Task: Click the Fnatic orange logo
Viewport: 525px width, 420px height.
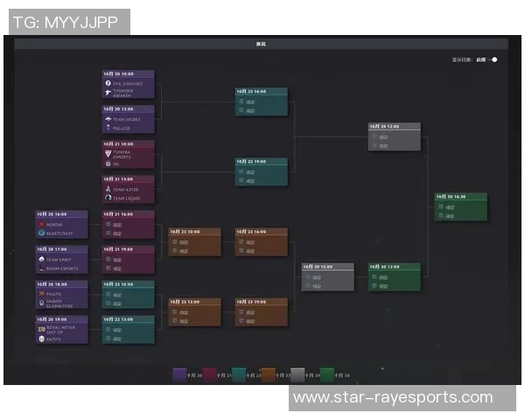Action: pos(41,294)
